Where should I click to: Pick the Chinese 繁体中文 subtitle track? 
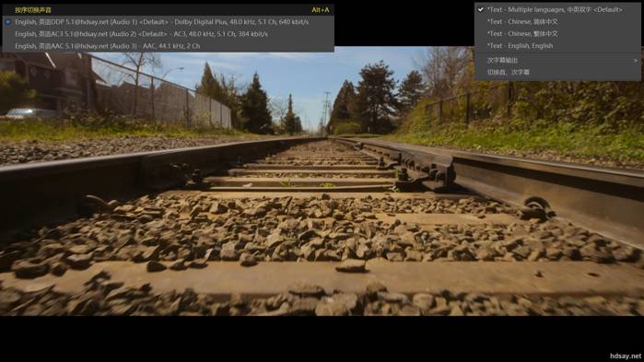click(557, 34)
